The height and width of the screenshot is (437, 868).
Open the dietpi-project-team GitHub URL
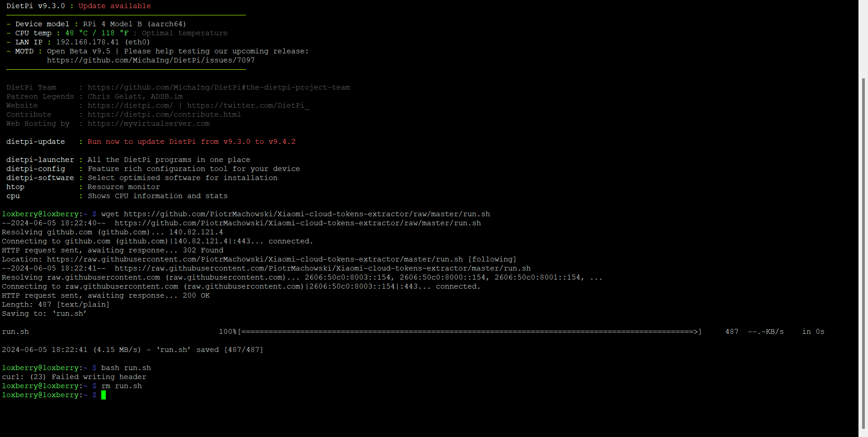point(218,87)
